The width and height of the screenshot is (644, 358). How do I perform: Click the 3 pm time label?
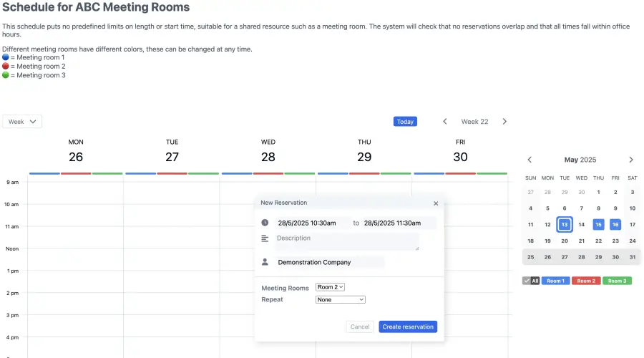[12, 315]
